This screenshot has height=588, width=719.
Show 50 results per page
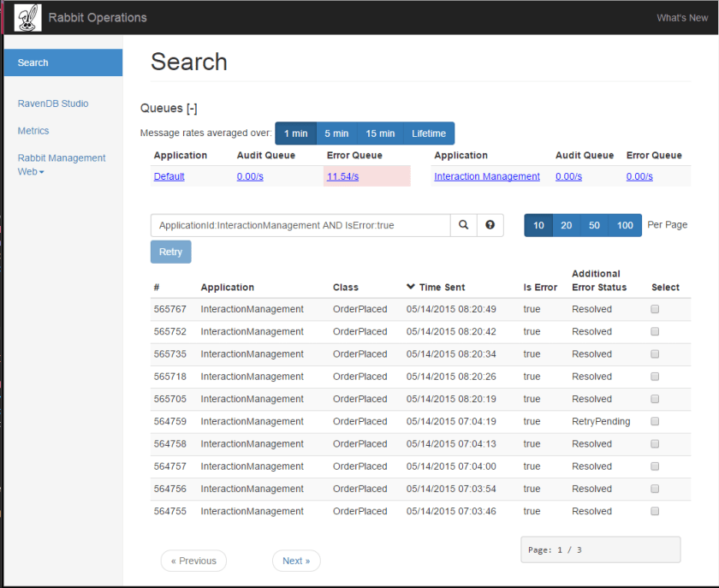tap(594, 225)
